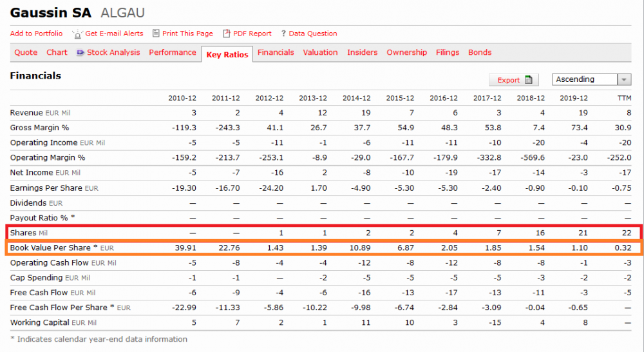Image resolution: width=644 pixels, height=352 pixels.
Task: Click the 2015-12 column header
Action: click(x=400, y=98)
